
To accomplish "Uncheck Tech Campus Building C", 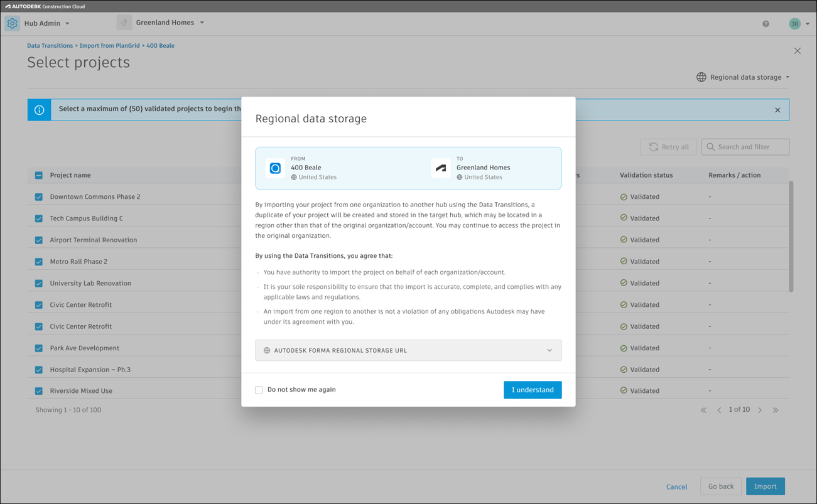I will click(x=39, y=218).
